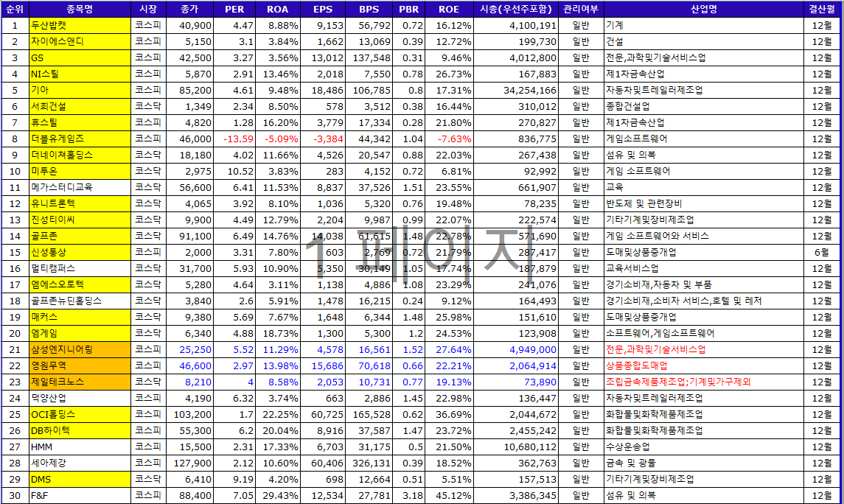Image resolution: width=844 pixels, height=504 pixels.
Task: Click the BPS column header
Action: click(x=369, y=9)
